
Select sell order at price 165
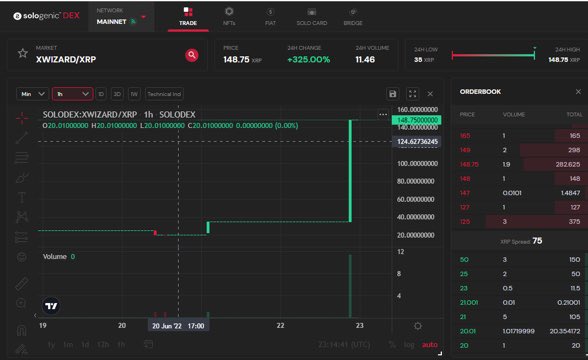(x=520, y=135)
